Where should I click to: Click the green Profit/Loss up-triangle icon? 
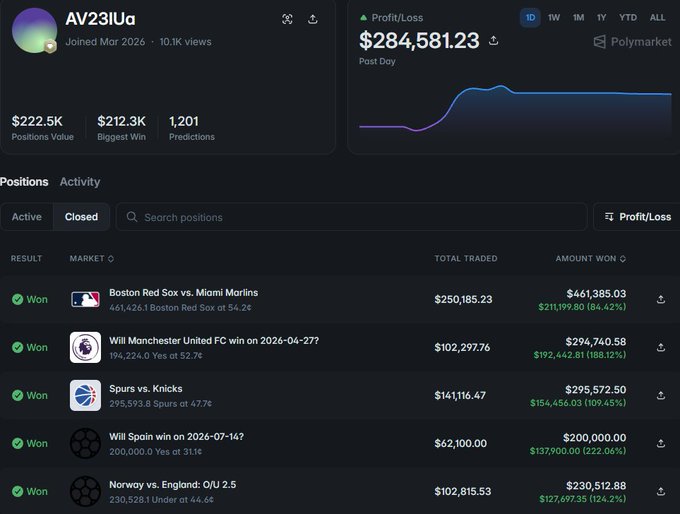pyautogui.click(x=363, y=18)
